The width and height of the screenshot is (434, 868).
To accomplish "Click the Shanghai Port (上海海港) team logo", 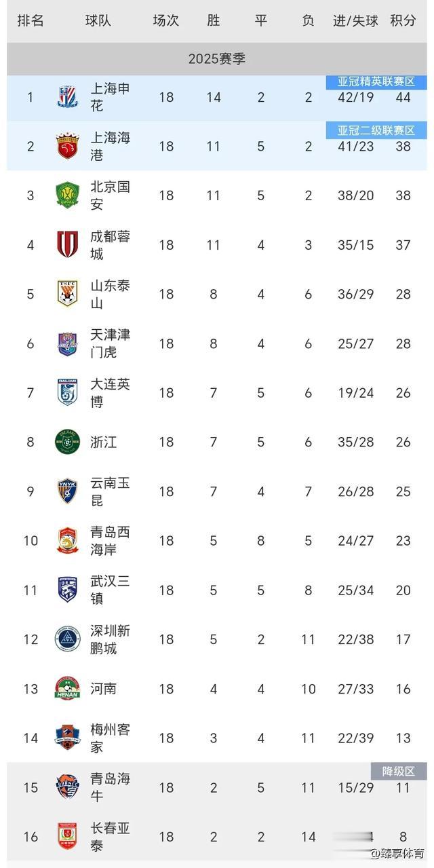I will 68,146.
